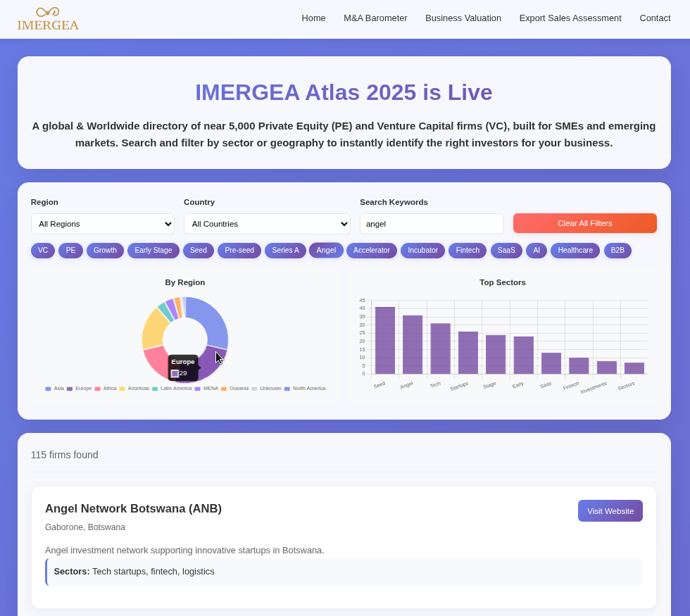The width and height of the screenshot is (690, 616).
Task: Open Export Sales Assessment page
Action: coord(570,18)
